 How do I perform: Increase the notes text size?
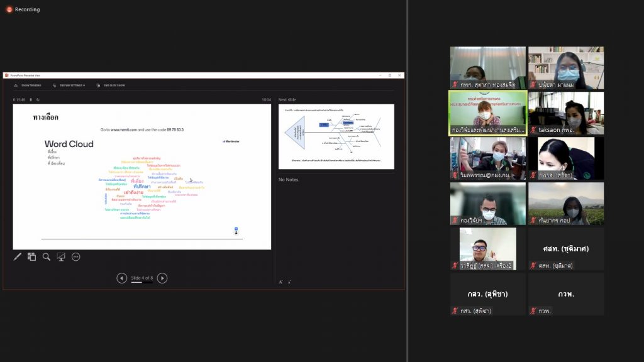280,282
